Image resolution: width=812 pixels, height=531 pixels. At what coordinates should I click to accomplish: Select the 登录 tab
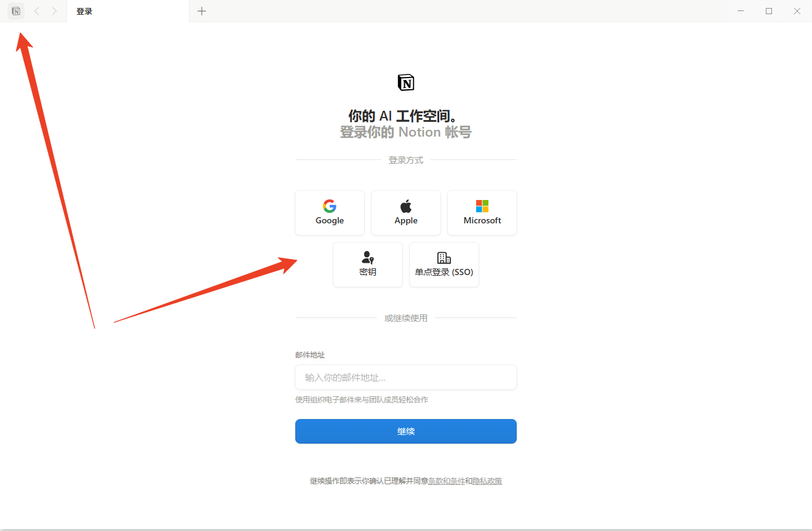[x=84, y=10]
